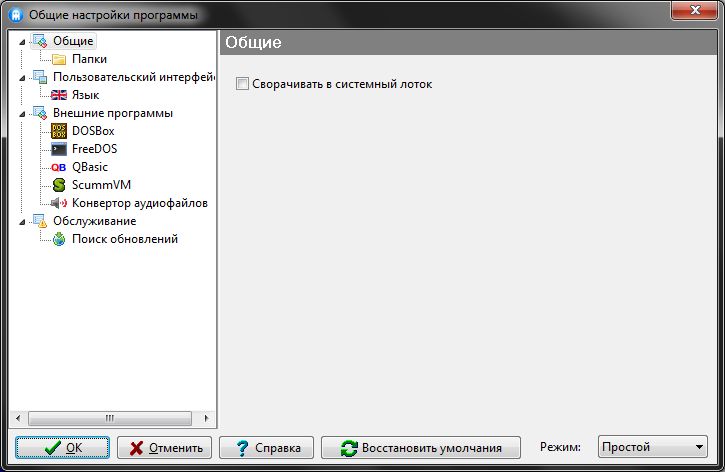The width and height of the screenshot is (725, 472).
Task: Click the horizontal scrollbar thumb of the tree
Action: point(110,418)
